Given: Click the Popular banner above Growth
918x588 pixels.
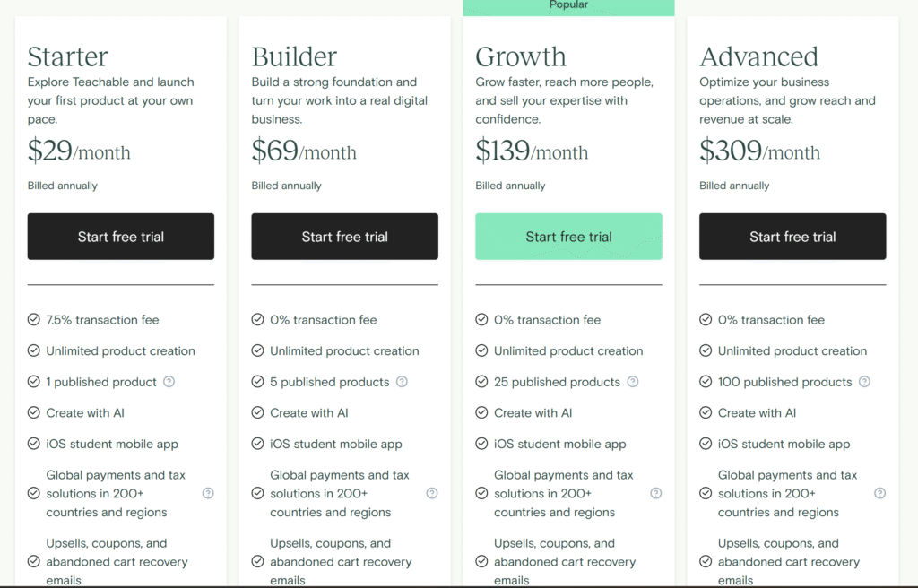Looking at the screenshot, I should pyautogui.click(x=568, y=7).
